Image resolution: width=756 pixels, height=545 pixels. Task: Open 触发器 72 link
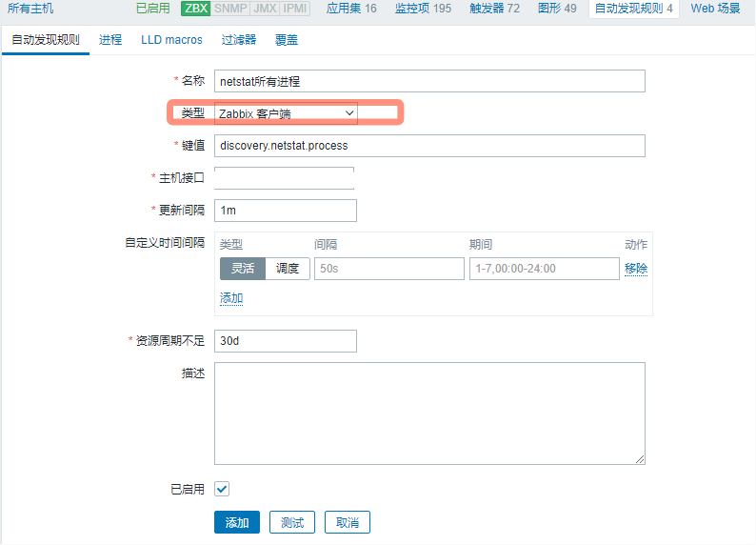point(495,9)
